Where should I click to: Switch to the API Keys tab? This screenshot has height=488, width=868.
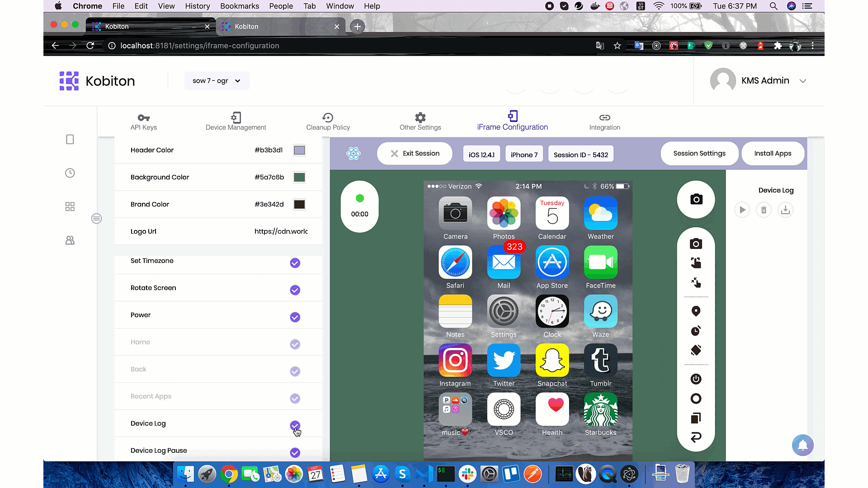click(x=143, y=122)
